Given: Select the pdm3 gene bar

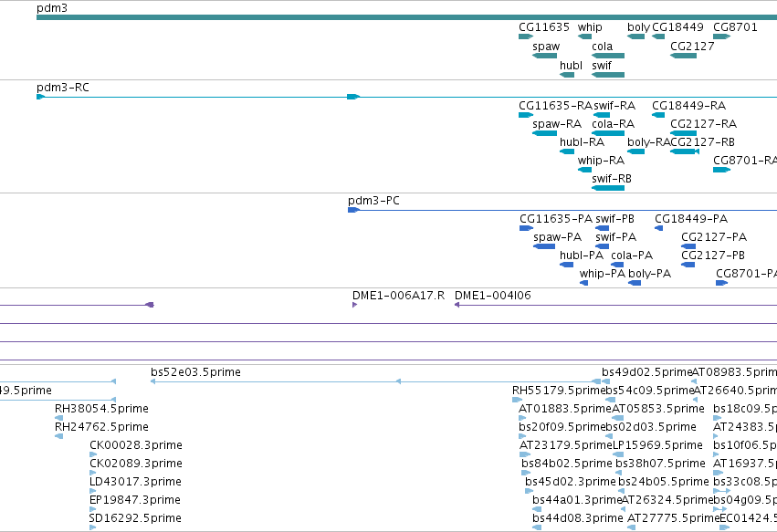Looking at the screenshot, I should [407, 17].
